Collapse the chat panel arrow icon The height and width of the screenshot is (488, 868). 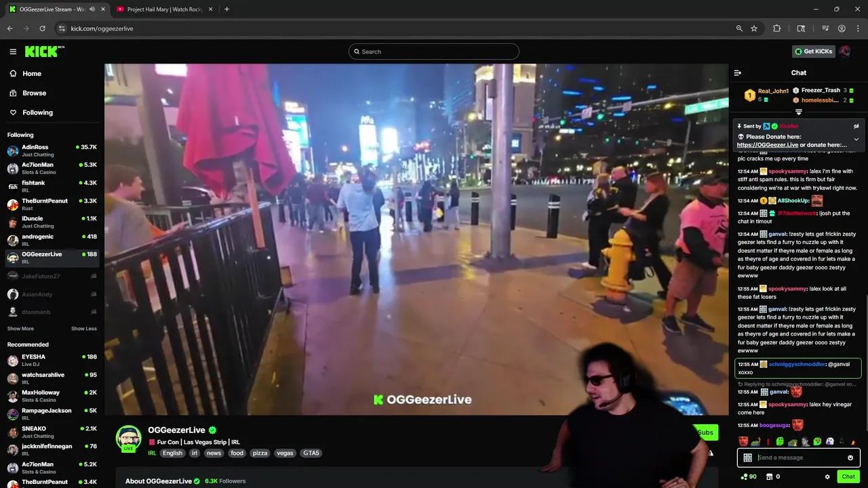(738, 73)
